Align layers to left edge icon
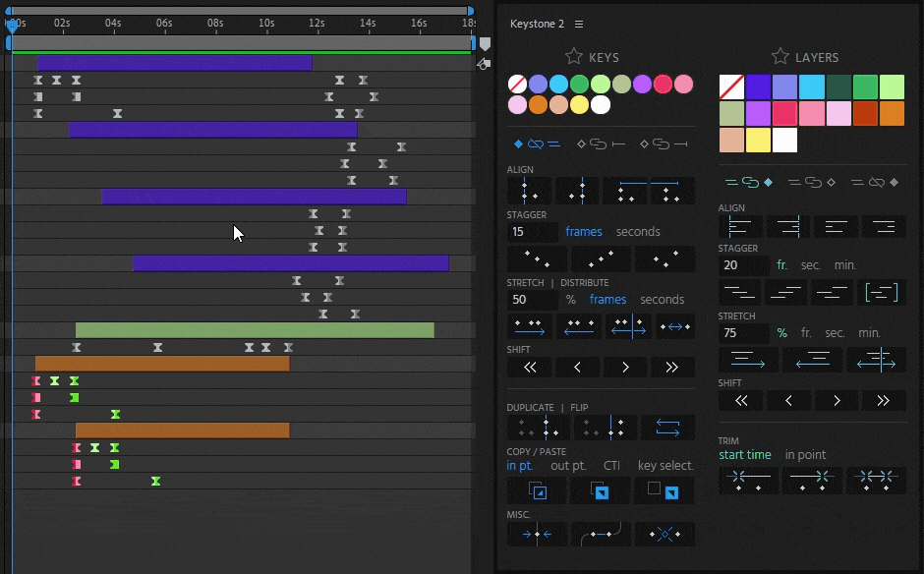Image resolution: width=924 pixels, height=574 pixels. [740, 226]
